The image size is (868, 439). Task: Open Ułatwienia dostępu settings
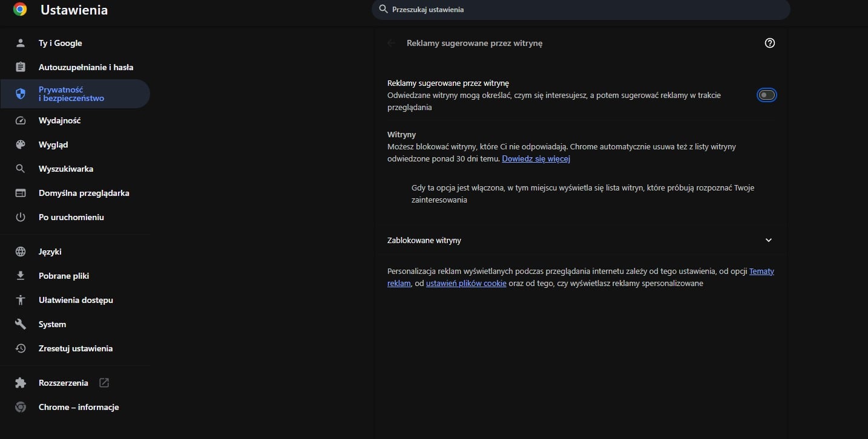(x=75, y=300)
